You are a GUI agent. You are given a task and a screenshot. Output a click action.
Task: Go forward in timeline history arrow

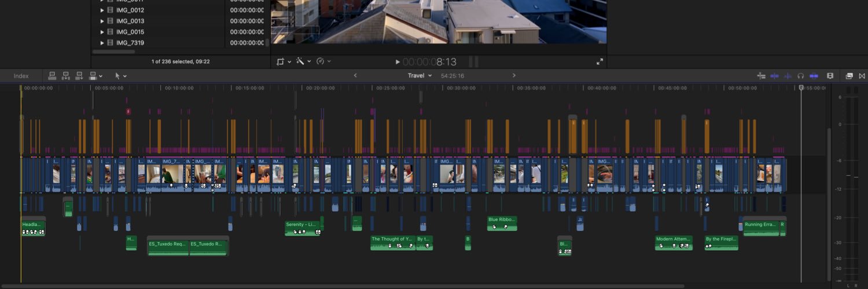[514, 75]
